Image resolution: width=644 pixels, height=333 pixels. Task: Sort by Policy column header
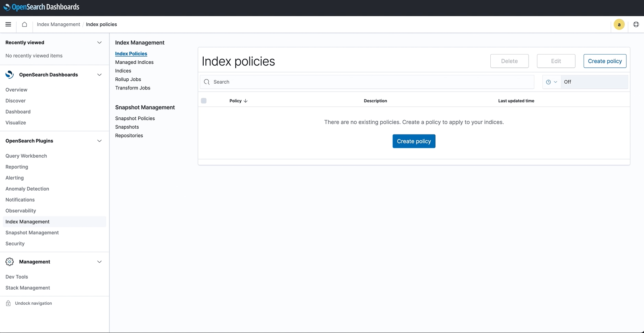tap(235, 101)
